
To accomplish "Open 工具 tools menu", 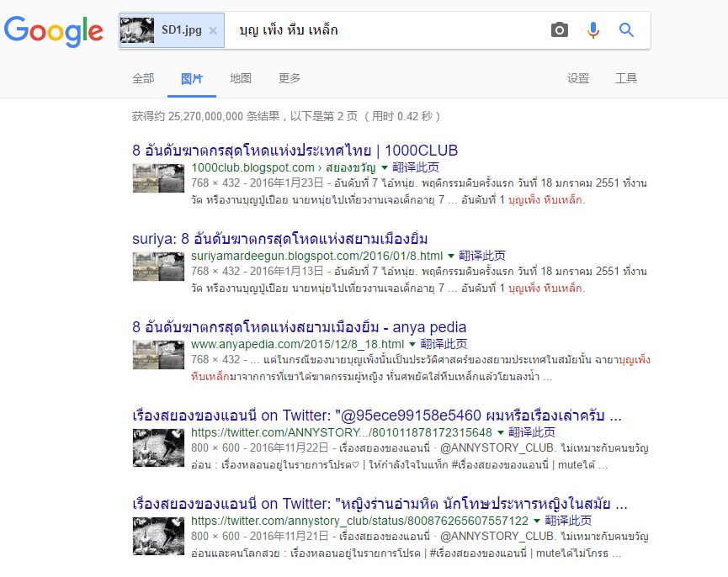I will 626,78.
